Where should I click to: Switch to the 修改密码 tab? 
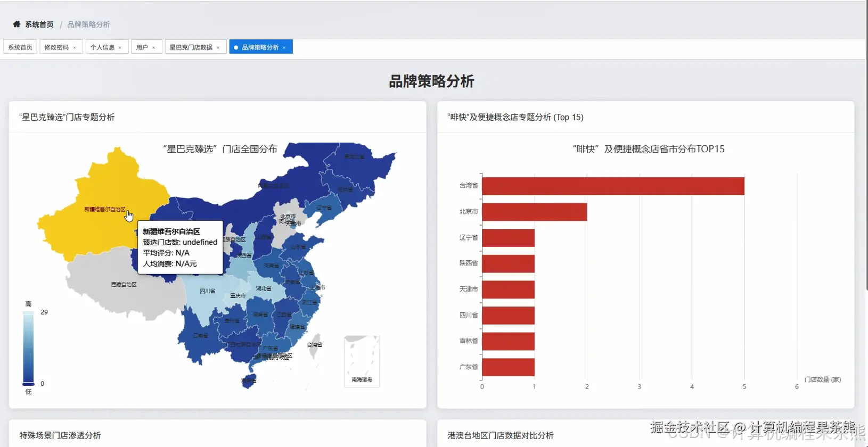point(56,47)
